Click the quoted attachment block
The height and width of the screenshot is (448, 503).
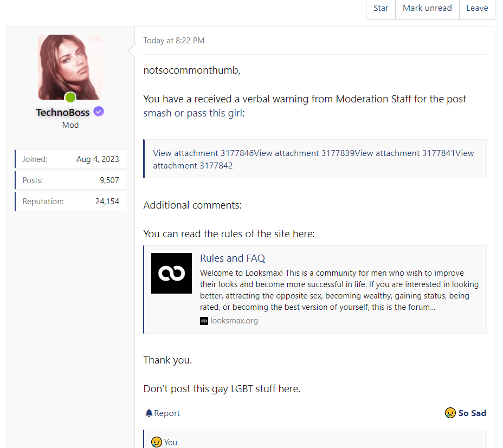pyautogui.click(x=314, y=159)
